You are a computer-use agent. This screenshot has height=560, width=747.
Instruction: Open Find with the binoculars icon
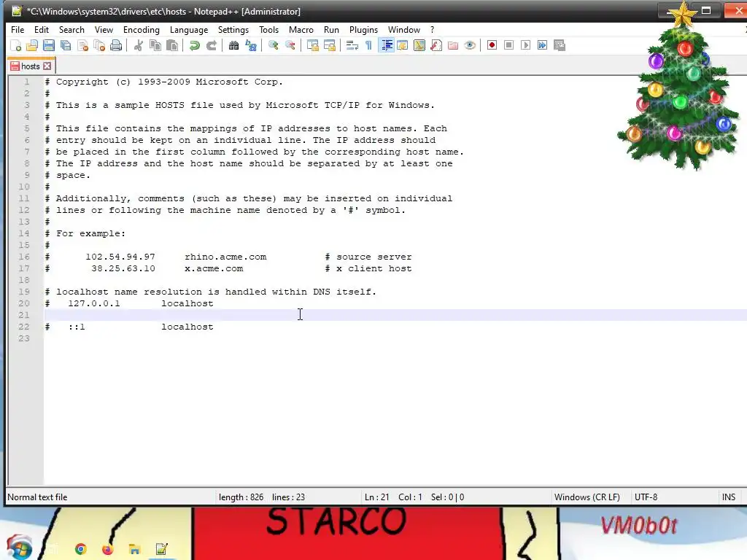pos(233,45)
